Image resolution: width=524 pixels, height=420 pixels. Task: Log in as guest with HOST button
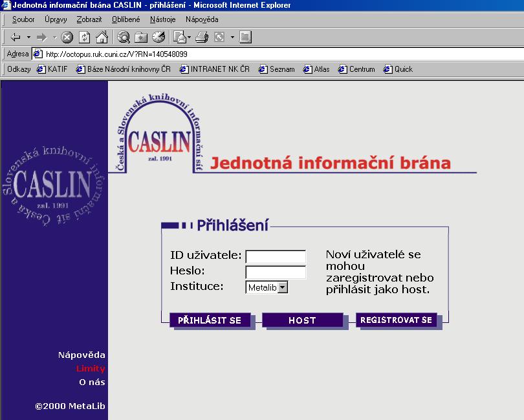(303, 320)
